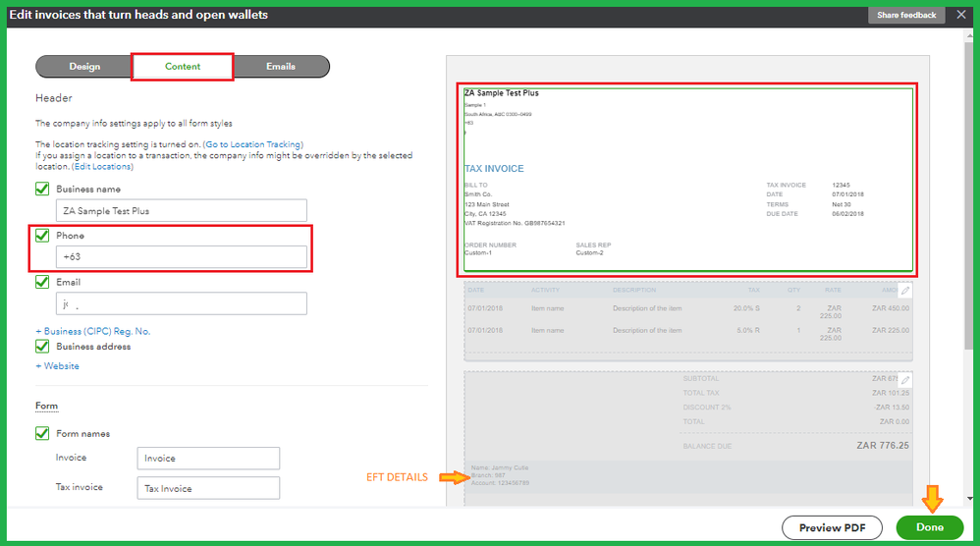The width and height of the screenshot is (980, 546).
Task: Add the Website field link
Action: [58, 366]
